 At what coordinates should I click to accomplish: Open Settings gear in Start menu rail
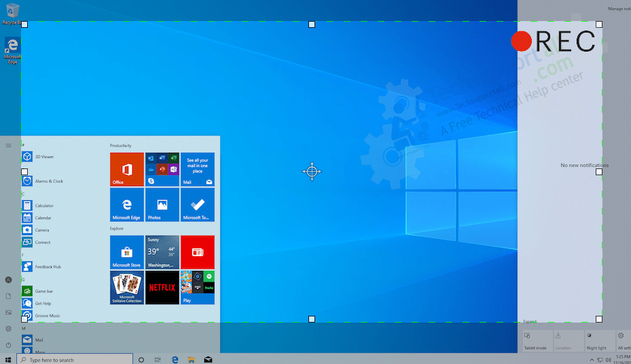(x=8, y=329)
